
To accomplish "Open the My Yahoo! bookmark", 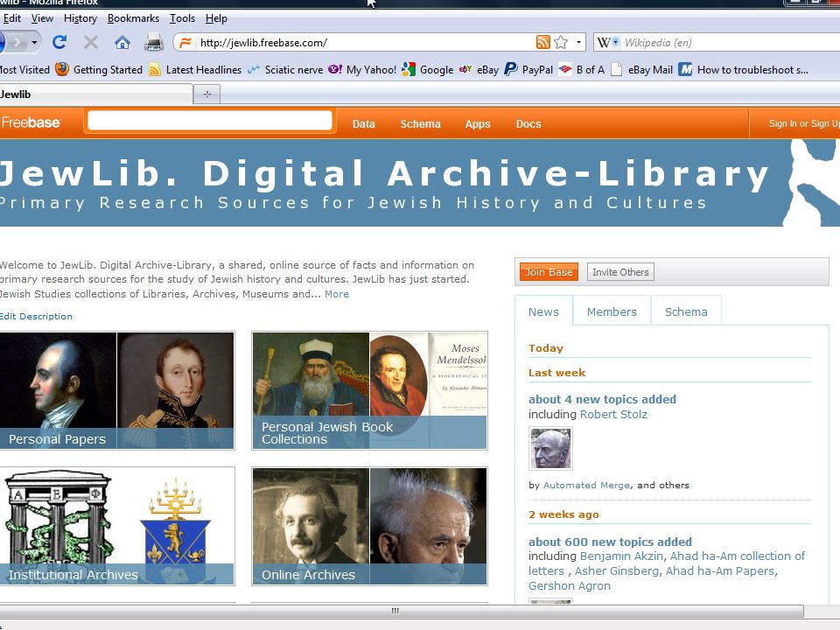I will [362, 70].
